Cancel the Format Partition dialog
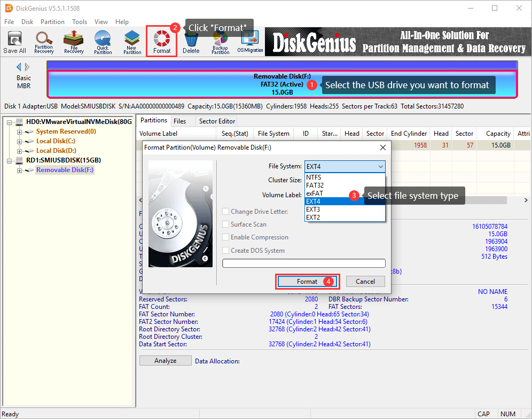The image size is (532, 419). (365, 282)
